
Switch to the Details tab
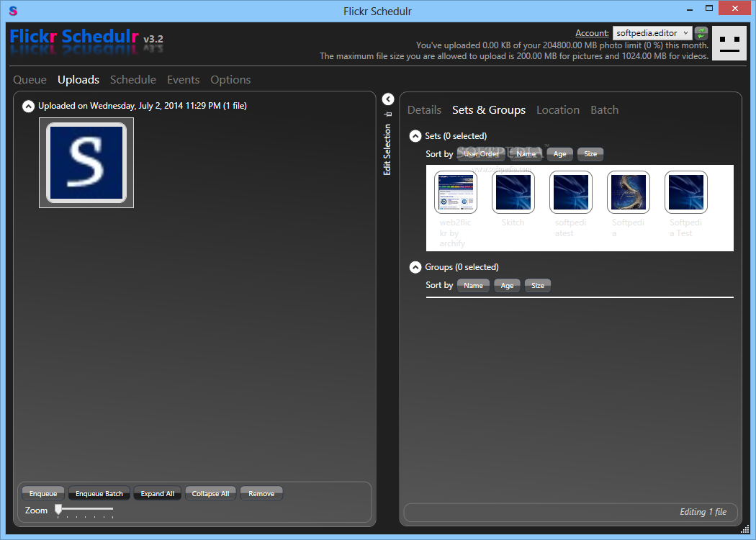(424, 110)
